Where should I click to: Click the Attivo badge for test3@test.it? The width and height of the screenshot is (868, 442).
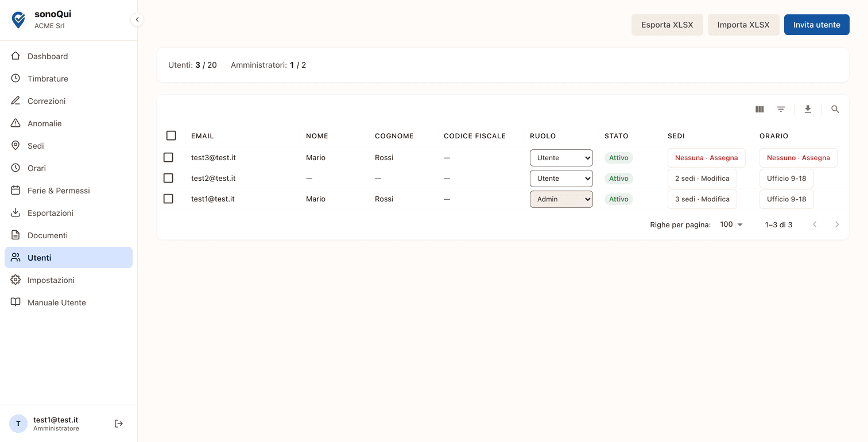(619, 158)
